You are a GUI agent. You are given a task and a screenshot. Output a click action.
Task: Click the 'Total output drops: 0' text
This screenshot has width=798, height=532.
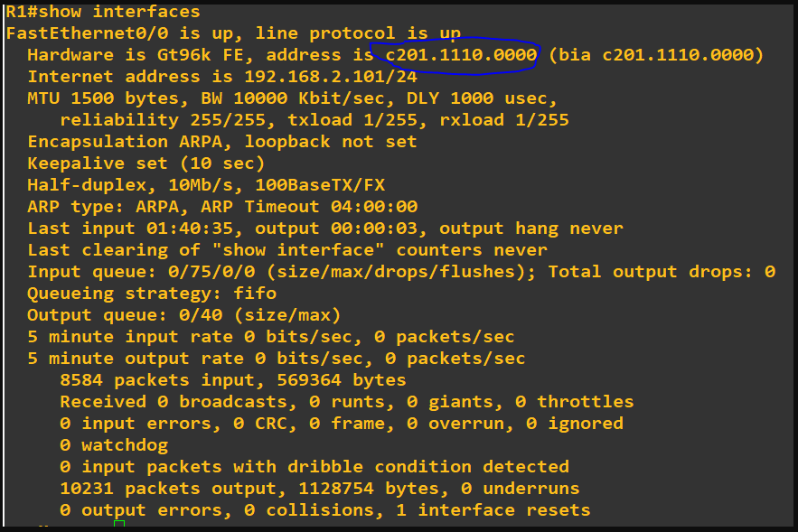[x=662, y=272]
